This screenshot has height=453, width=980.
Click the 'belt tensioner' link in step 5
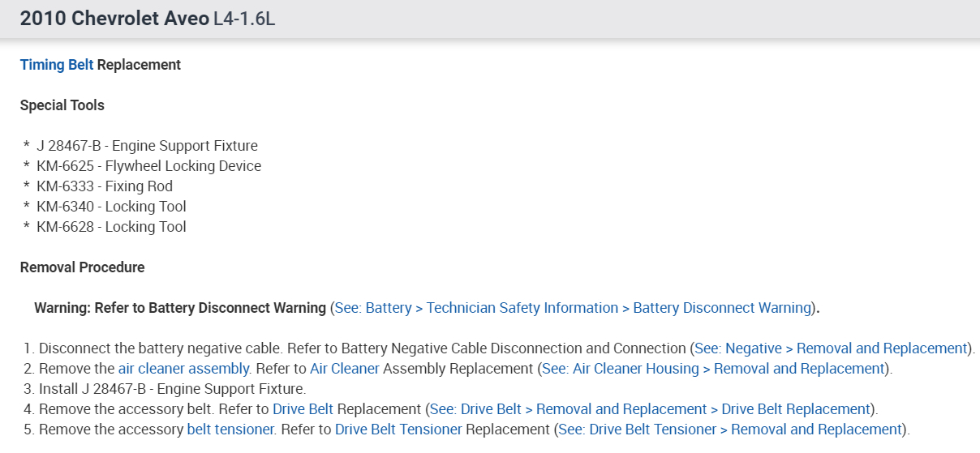pyautogui.click(x=231, y=429)
